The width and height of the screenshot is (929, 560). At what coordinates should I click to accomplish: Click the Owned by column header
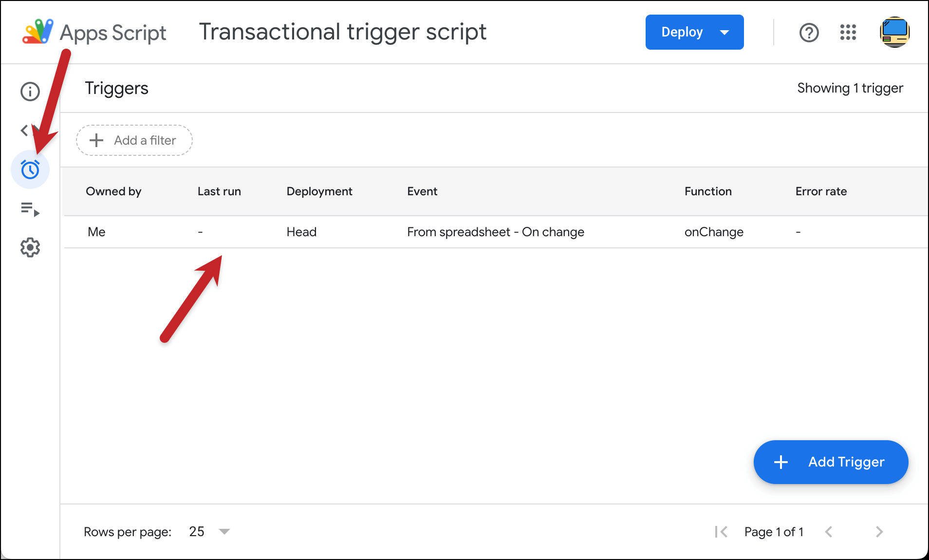tap(113, 191)
